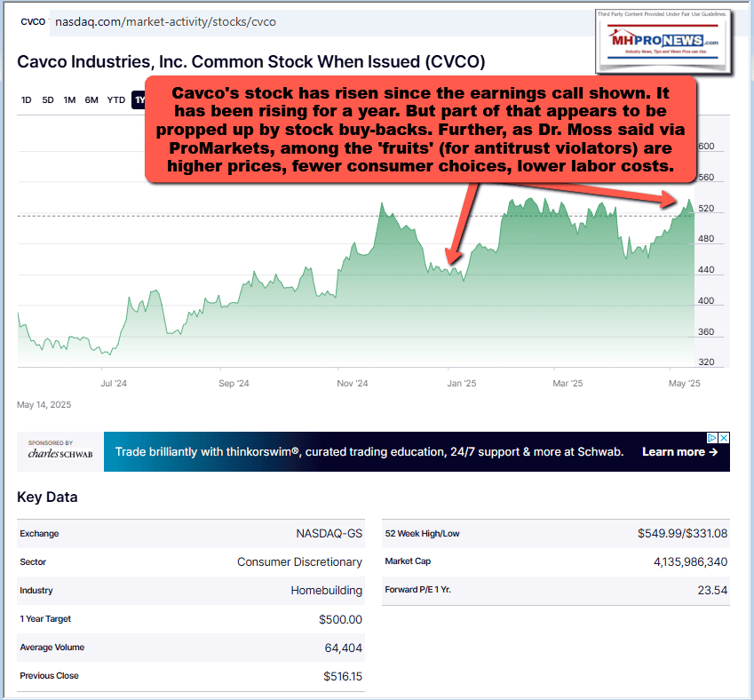Viewport: 754px width, 700px height.
Task: Select the Consumer Discretionary value
Action: point(299,562)
